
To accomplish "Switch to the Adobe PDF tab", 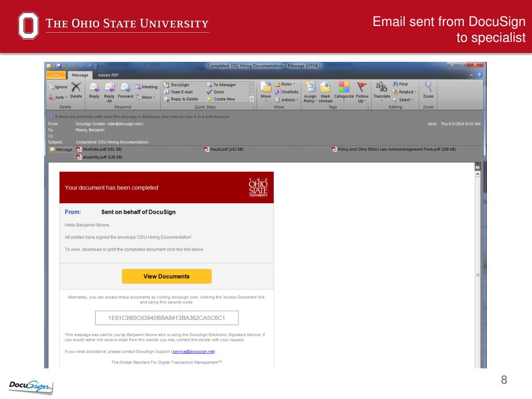I will pyautogui.click(x=108, y=75).
